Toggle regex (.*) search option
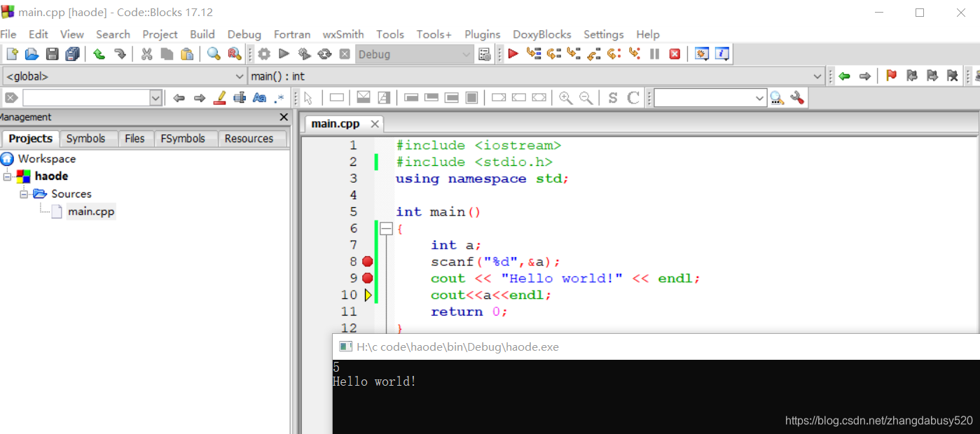Screen dimensions: 980x434 coord(279,98)
